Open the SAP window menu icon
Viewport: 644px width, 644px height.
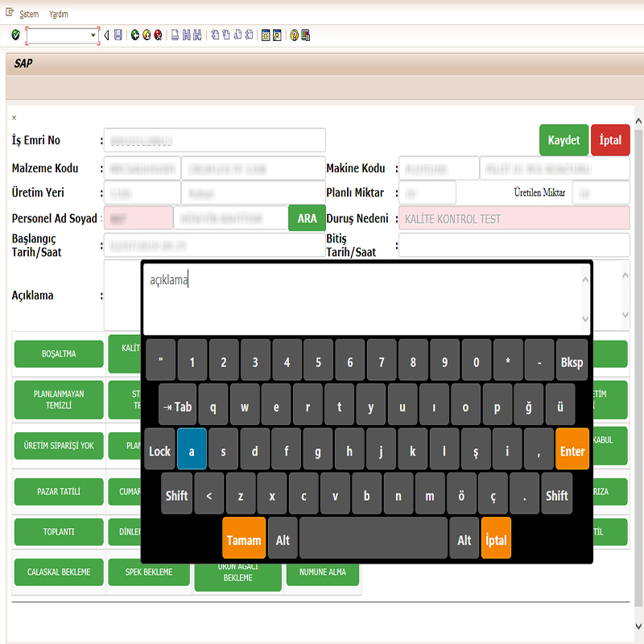tap(10, 13)
